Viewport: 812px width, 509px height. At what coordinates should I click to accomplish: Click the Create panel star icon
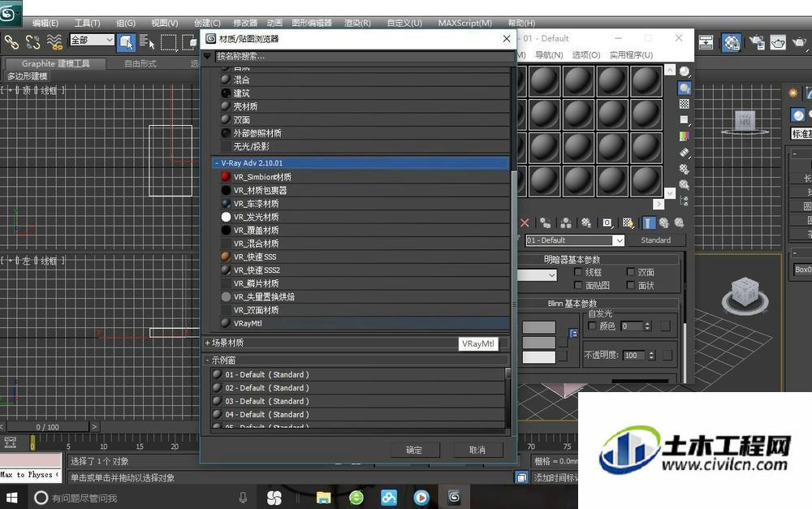pyautogui.click(x=793, y=93)
